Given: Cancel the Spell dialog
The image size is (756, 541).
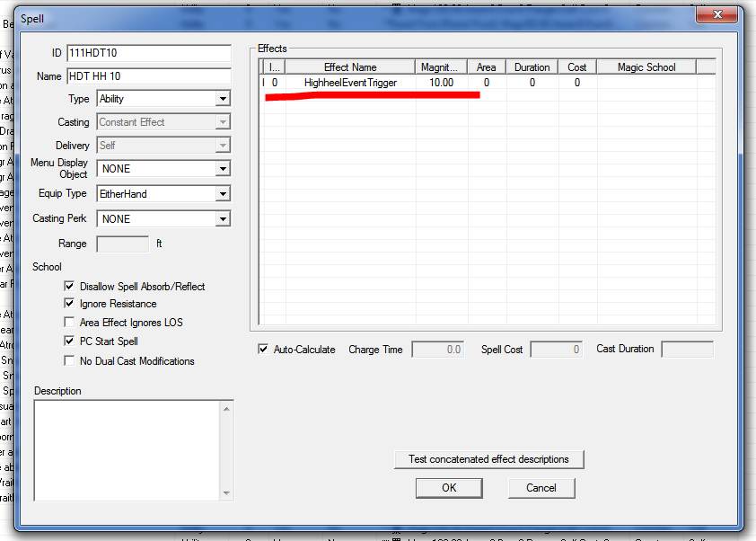Looking at the screenshot, I should 541,488.
